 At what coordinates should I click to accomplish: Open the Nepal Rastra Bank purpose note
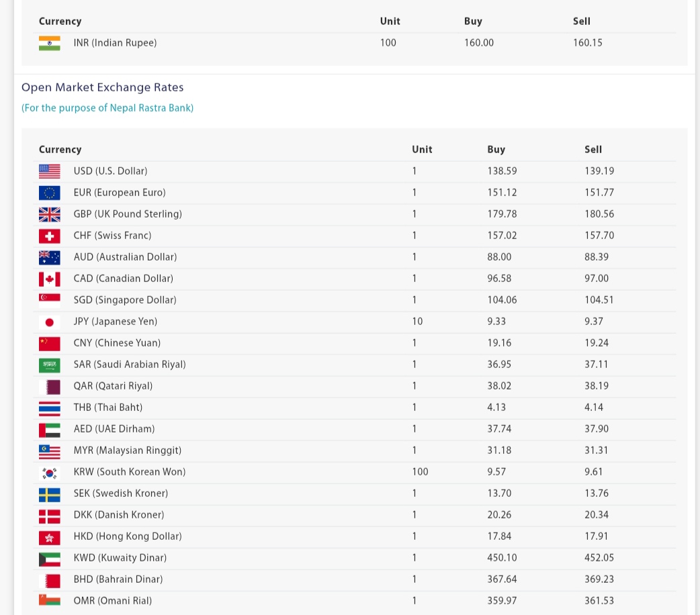click(107, 108)
